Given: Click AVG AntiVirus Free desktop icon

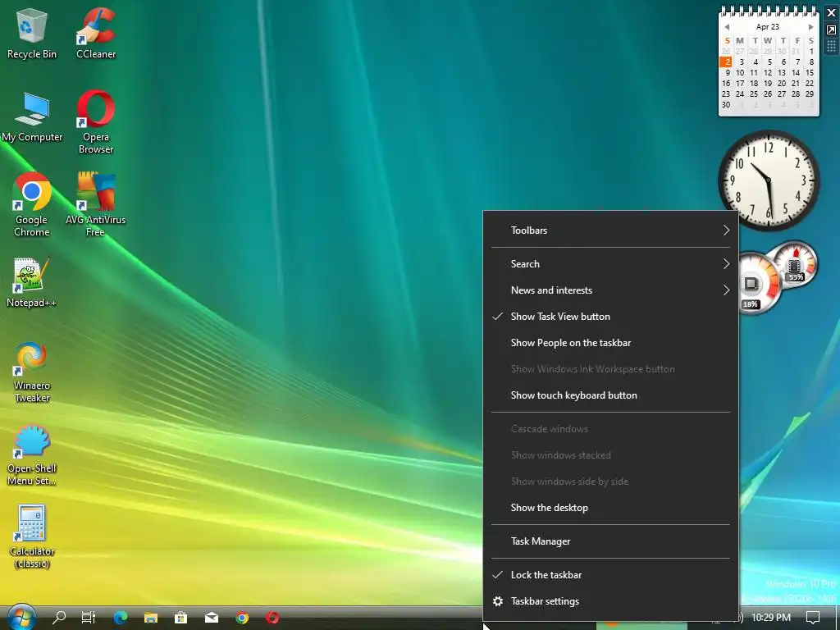Looking at the screenshot, I should [x=95, y=204].
